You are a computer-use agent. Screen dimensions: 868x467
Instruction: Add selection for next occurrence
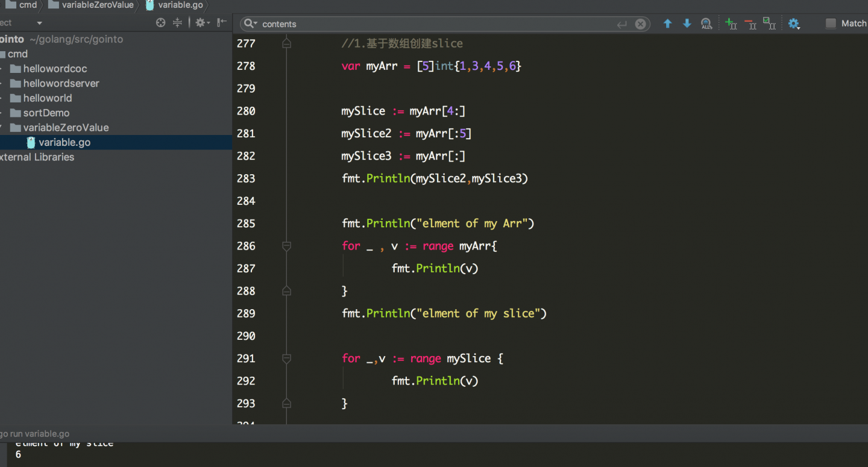(x=731, y=24)
